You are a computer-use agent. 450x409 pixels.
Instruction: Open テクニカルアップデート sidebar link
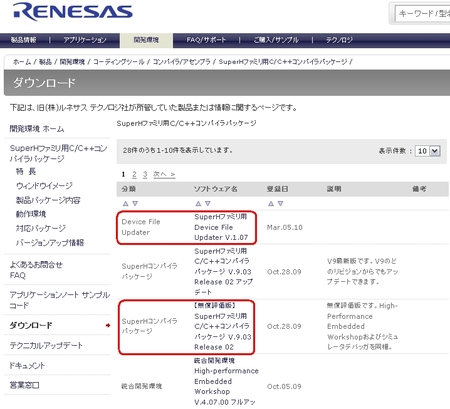coord(46,345)
